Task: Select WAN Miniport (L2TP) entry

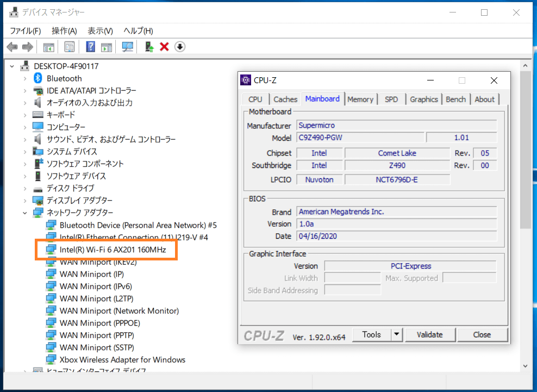Action: point(96,298)
